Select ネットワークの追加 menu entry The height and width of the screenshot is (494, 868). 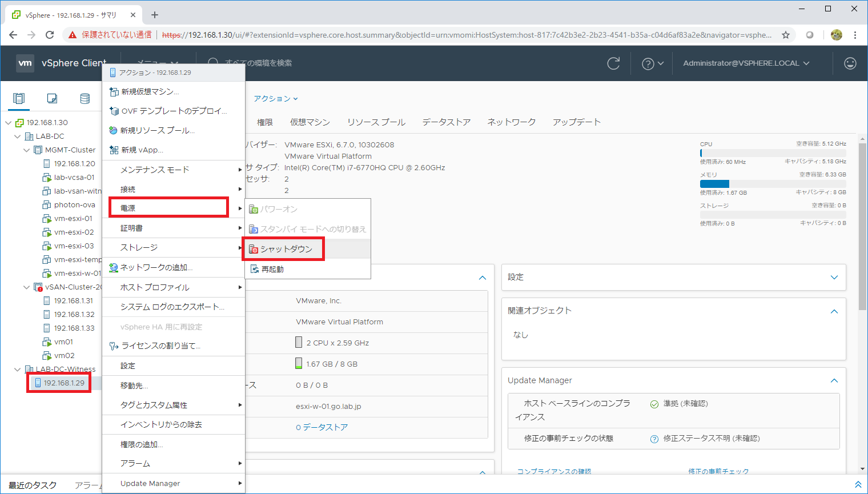(x=174, y=267)
